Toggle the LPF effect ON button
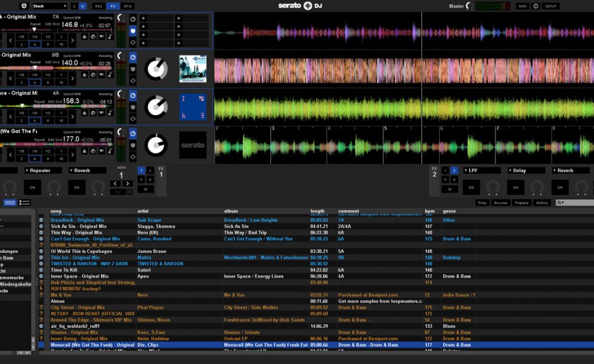 coord(471,187)
